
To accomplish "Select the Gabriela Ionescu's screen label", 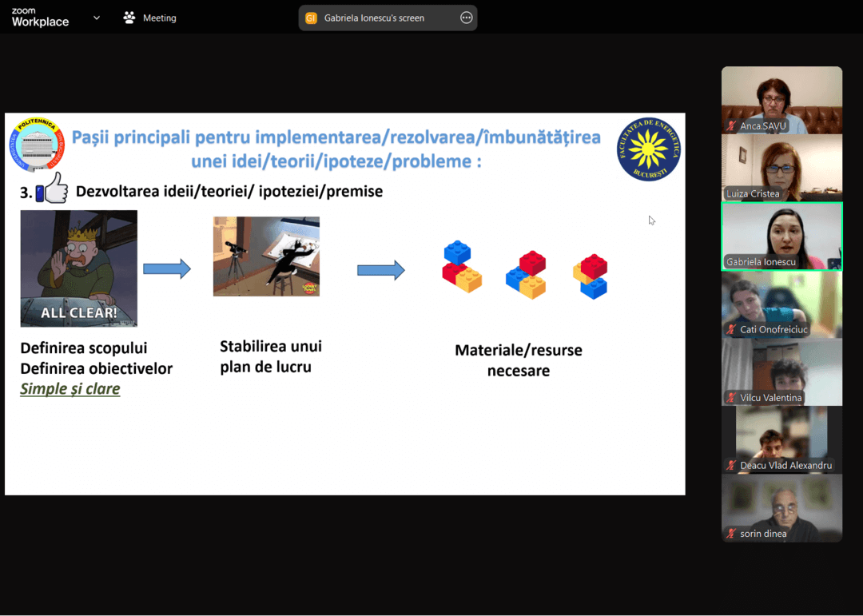I will (374, 18).
